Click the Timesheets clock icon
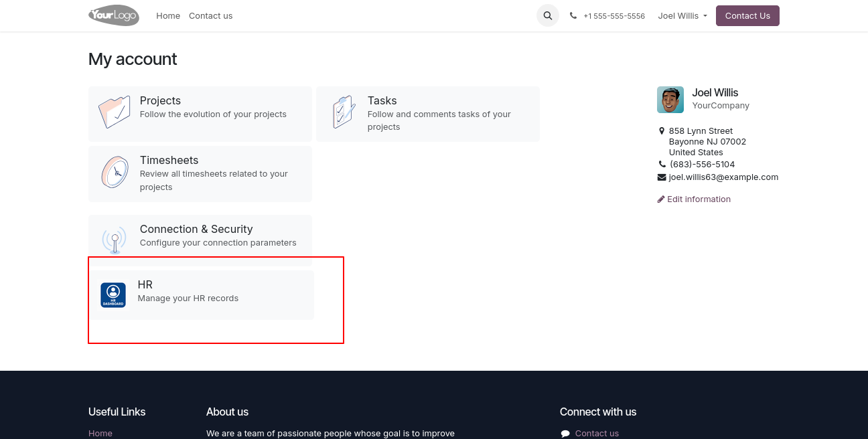This screenshot has height=439, width=868. [115, 173]
